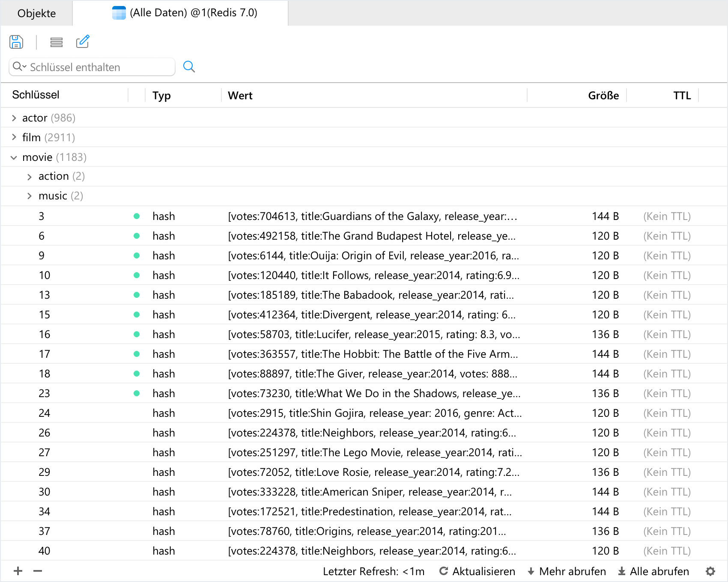The width and height of the screenshot is (728, 582).
Task: Select key 3 Guardians of the Galaxy
Action: (x=364, y=216)
